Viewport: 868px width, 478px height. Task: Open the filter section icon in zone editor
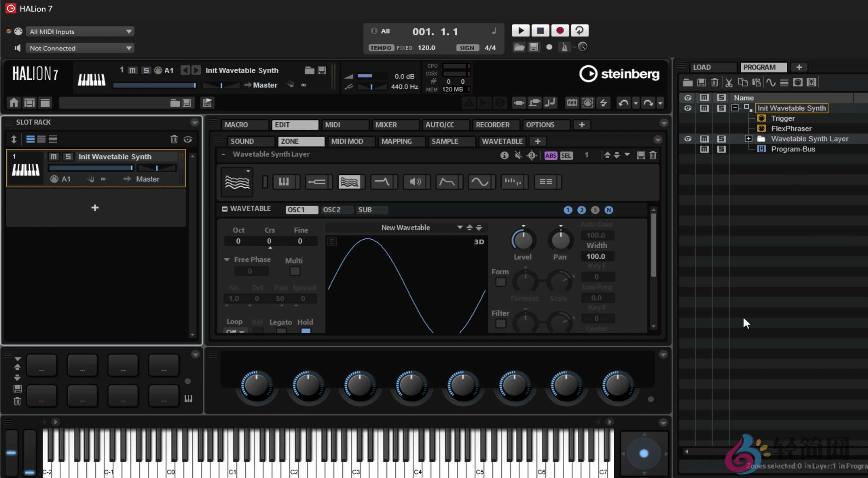[x=382, y=182]
